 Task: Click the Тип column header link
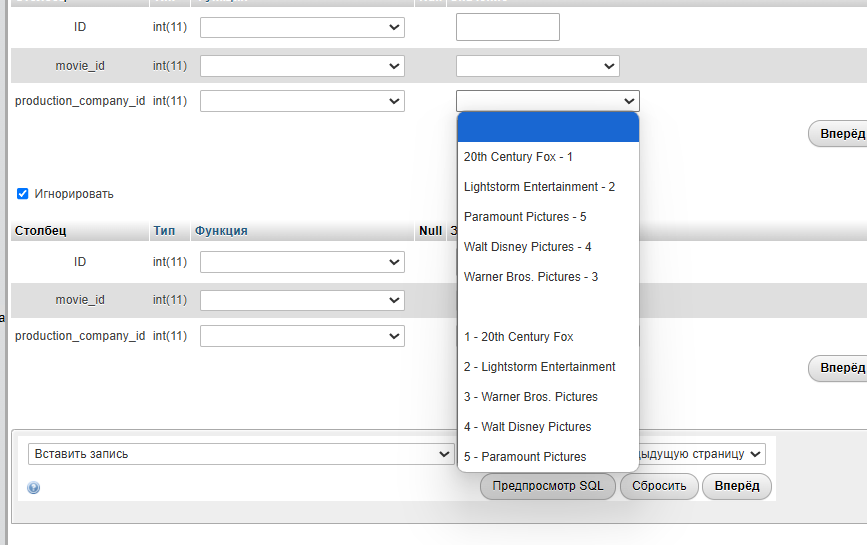(x=164, y=230)
